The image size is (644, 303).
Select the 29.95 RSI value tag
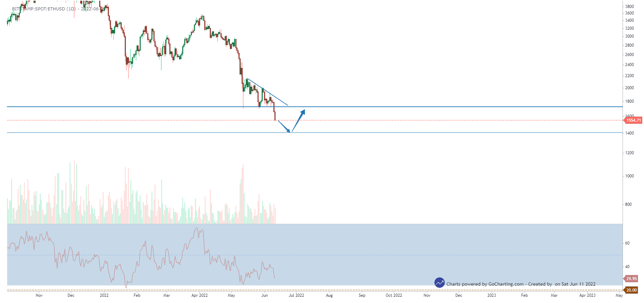click(631, 279)
